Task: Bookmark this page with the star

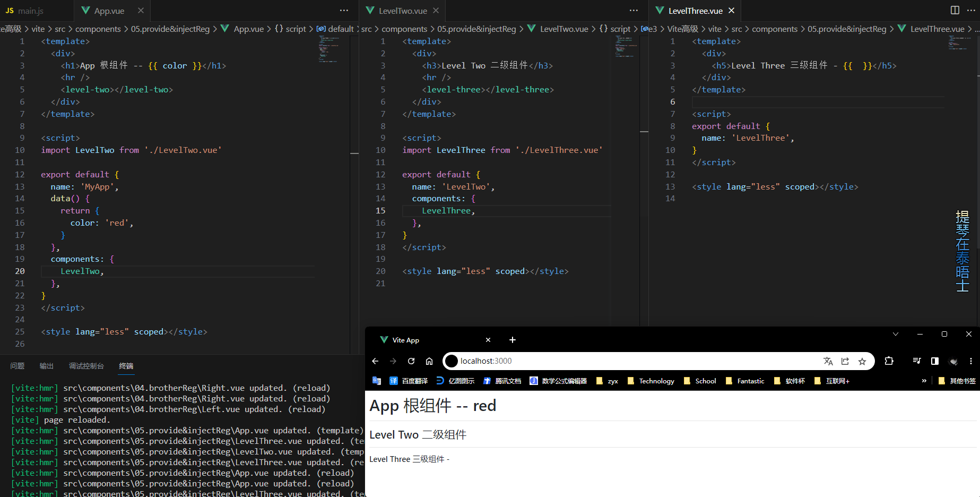Action: [x=862, y=361]
